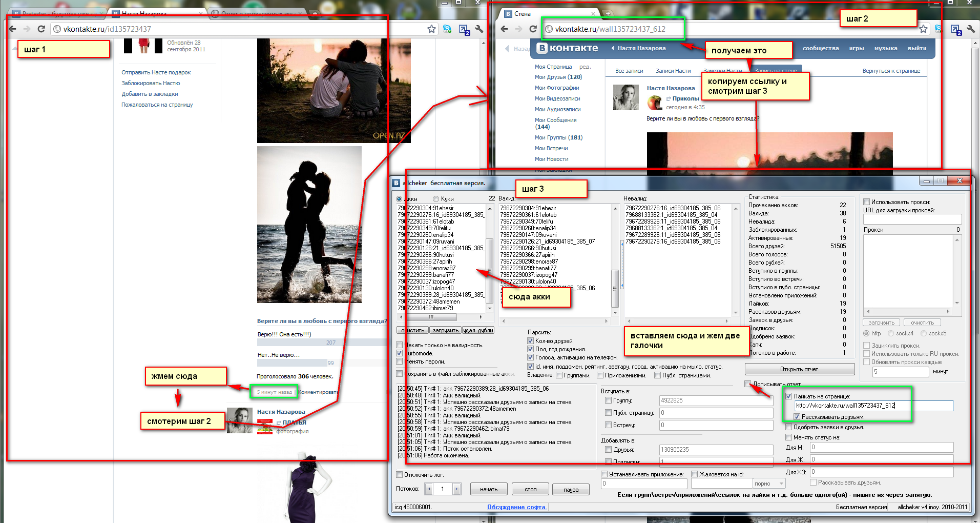Open the Записи Насти wall tab
Screen dimensions: 980x523
point(673,71)
